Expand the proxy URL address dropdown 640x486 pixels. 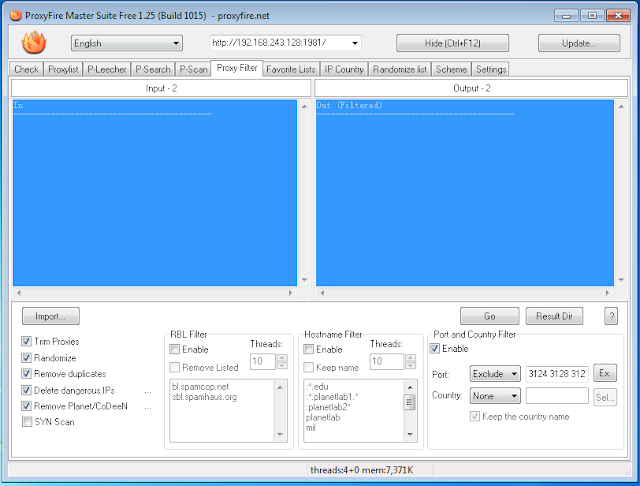coord(355,43)
